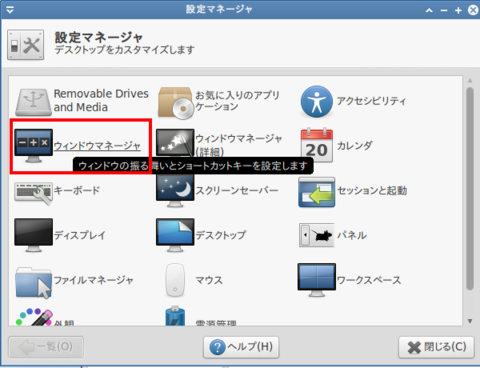Click the アクセシビリティ label text
The width and height of the screenshot is (480, 368).
coord(371,101)
